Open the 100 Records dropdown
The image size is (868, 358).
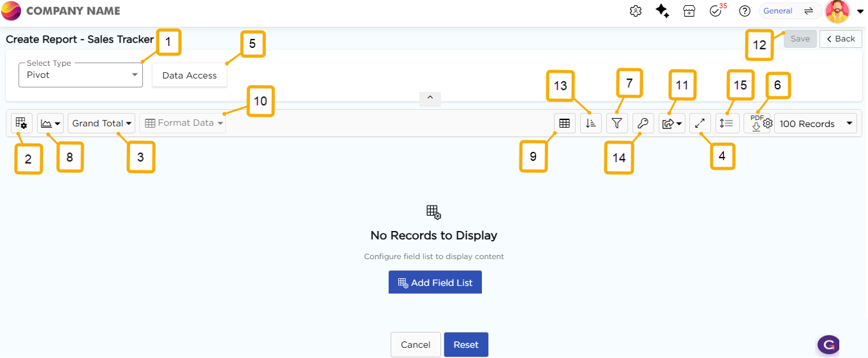coord(815,124)
